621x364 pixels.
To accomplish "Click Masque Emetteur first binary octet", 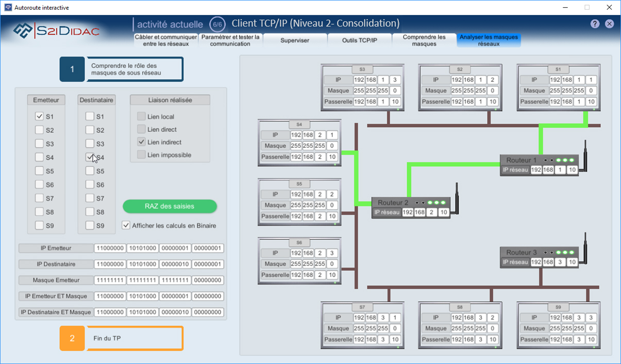I will [110, 281].
